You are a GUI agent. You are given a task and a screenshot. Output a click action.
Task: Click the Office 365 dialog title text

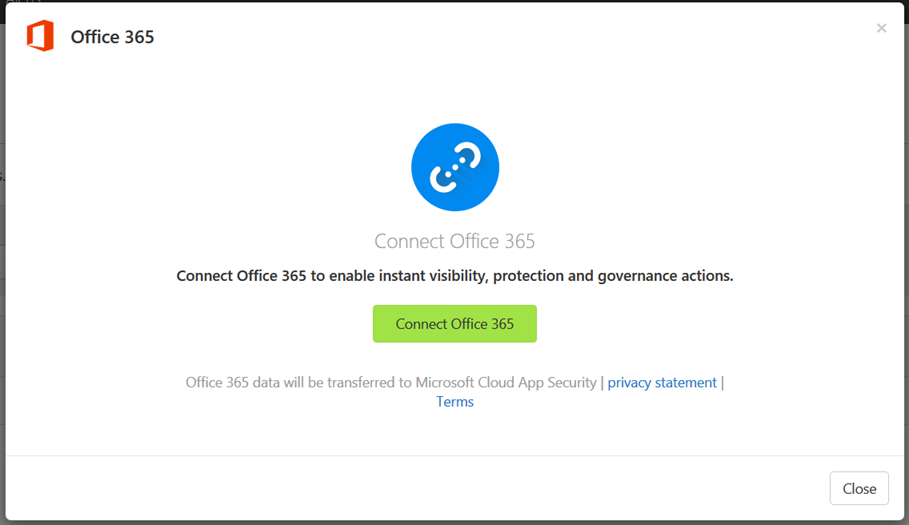pyautogui.click(x=112, y=37)
